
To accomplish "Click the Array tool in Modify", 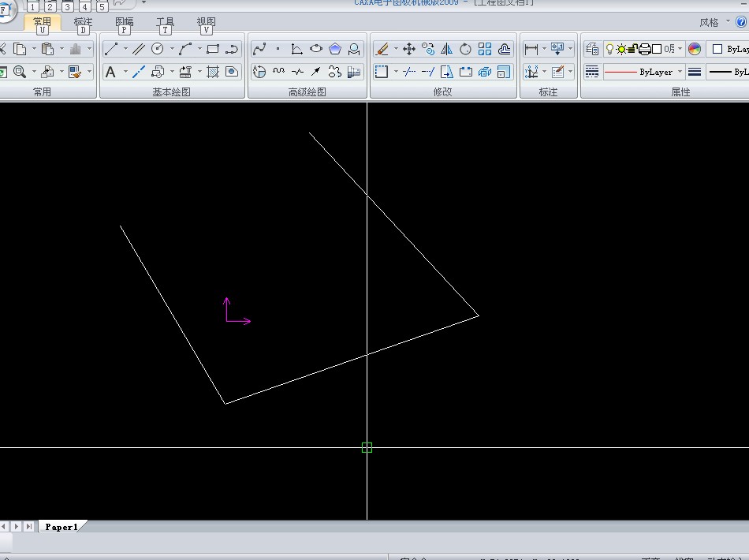I will 484,49.
